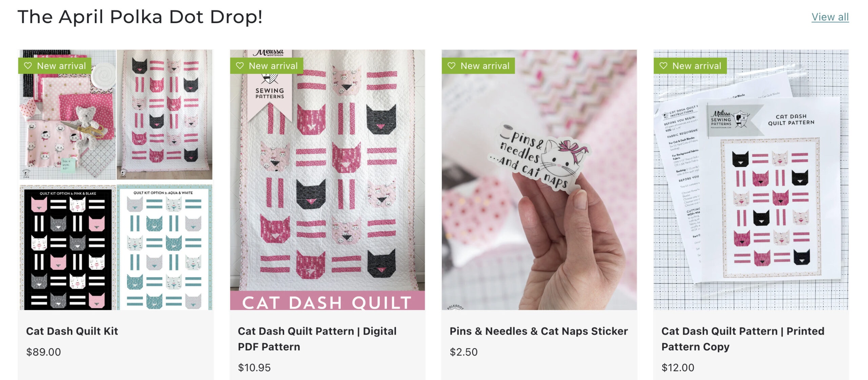
Task: Click the Cat Dash Quilt Kit title
Action: point(72,331)
